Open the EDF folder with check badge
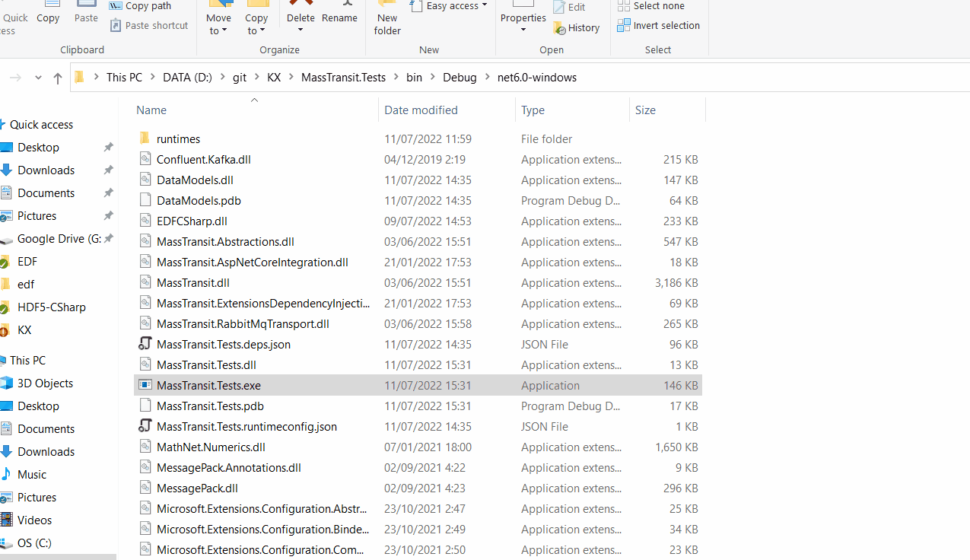Viewport: 970px width, 560px height. click(x=27, y=262)
